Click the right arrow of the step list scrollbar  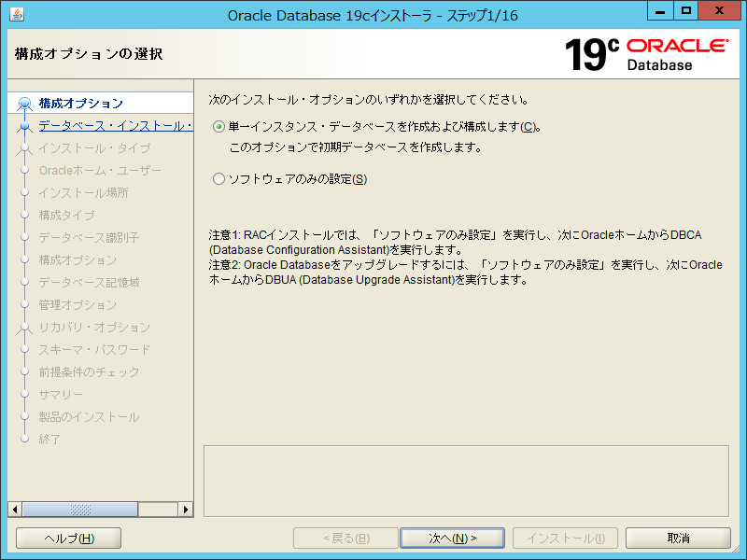coord(185,510)
